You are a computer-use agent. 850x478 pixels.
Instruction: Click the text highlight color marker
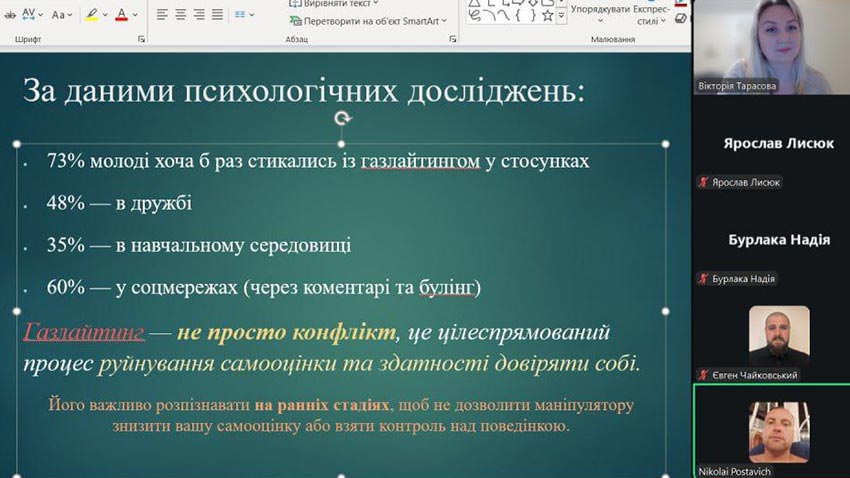pos(92,15)
